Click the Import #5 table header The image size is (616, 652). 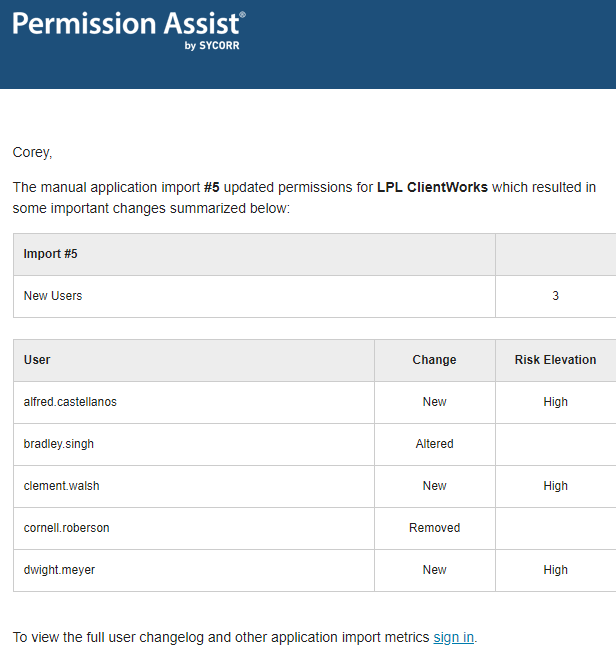51,254
